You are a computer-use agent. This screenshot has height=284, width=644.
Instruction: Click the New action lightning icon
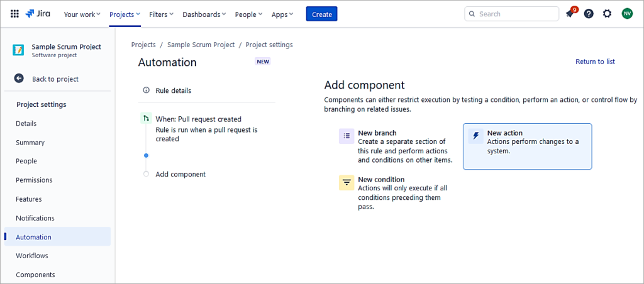[x=476, y=136]
